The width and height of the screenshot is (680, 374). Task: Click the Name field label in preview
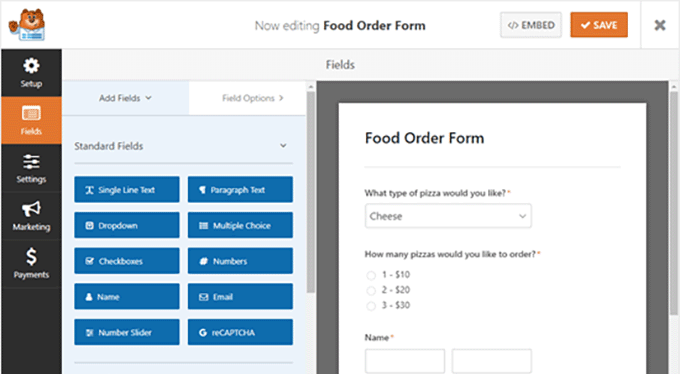click(376, 338)
